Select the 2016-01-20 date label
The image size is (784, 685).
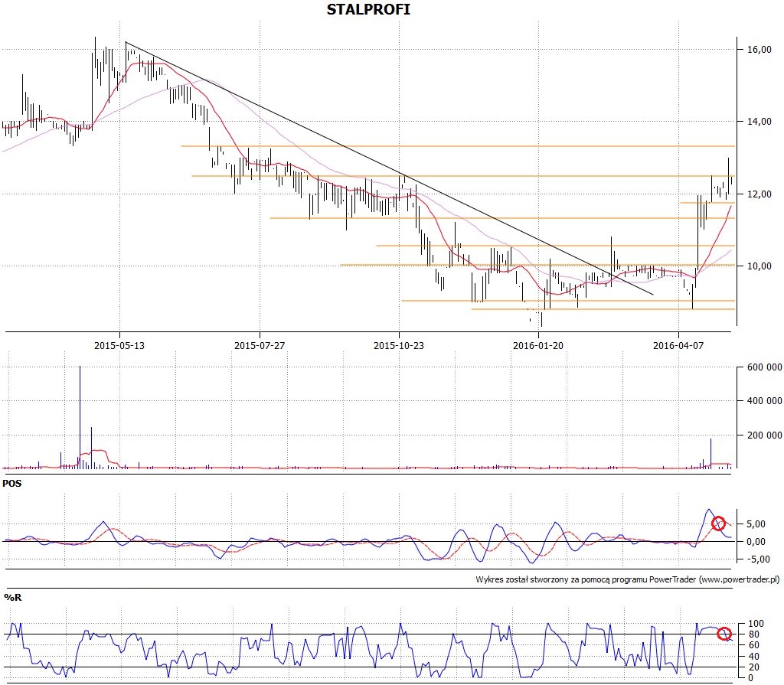coord(538,345)
